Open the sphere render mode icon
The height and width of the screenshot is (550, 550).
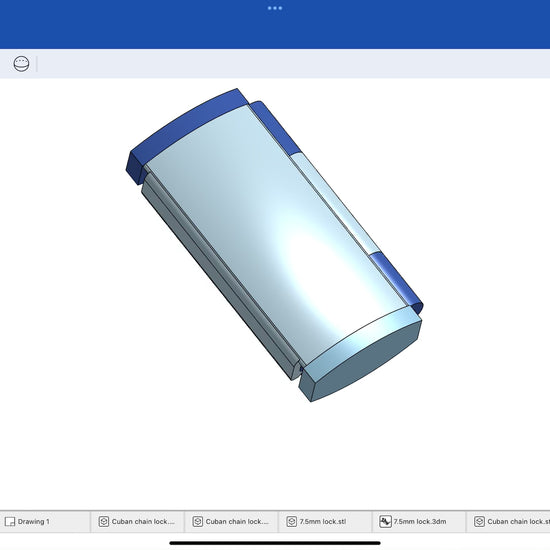click(21, 64)
